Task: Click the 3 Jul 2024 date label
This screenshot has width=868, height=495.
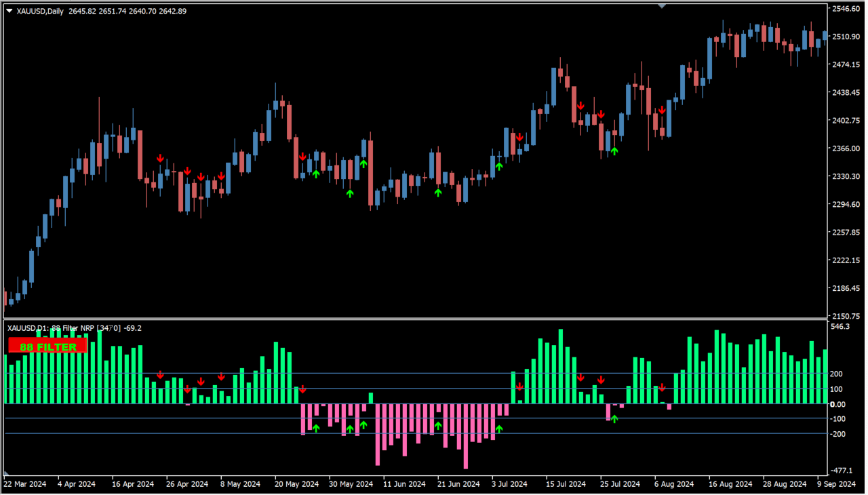Action: point(510,484)
